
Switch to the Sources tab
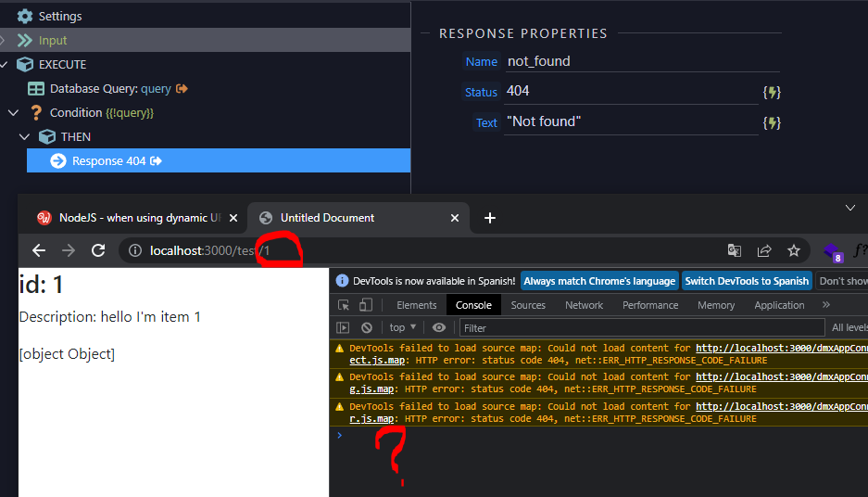tap(528, 305)
